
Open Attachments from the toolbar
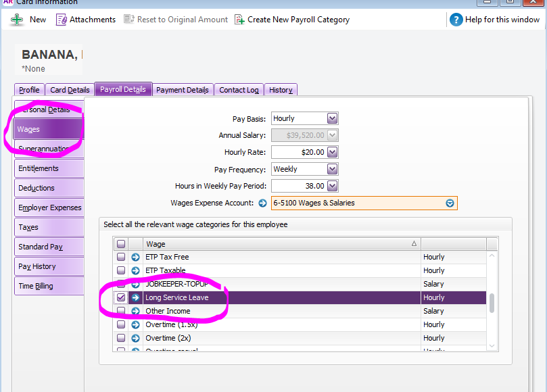62,20
